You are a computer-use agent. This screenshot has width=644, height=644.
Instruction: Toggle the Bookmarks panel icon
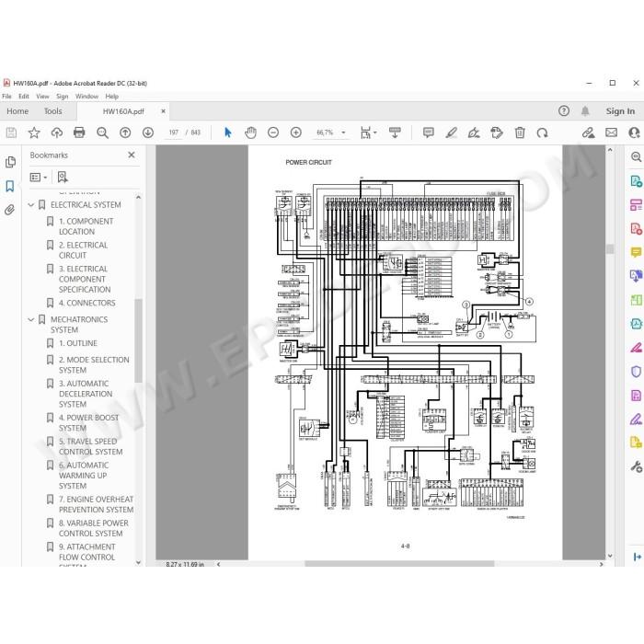click(x=10, y=186)
